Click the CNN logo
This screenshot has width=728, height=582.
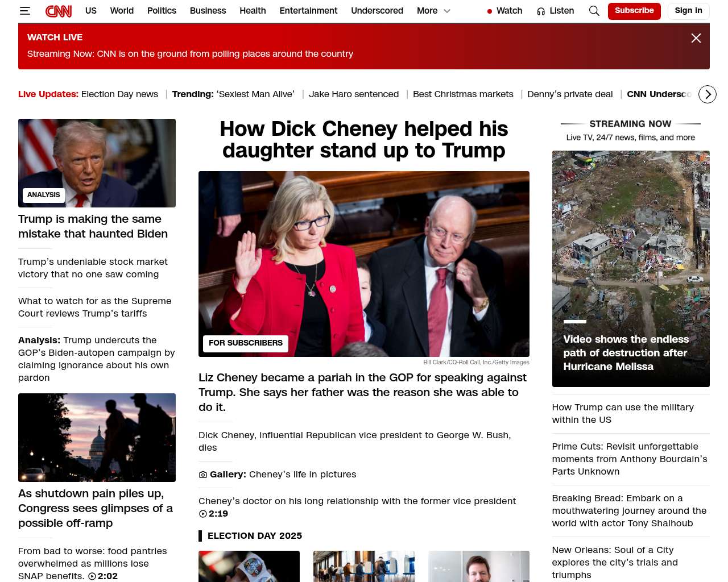pyautogui.click(x=59, y=11)
